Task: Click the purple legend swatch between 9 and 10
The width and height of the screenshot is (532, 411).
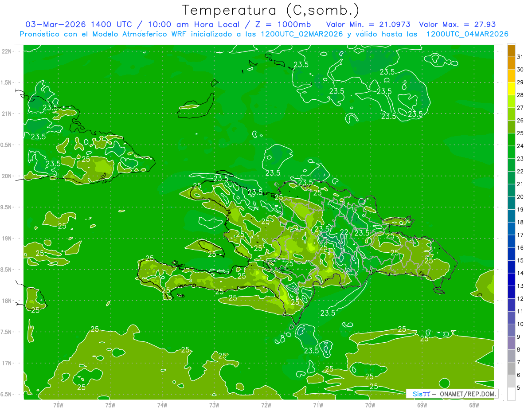Action: 511,330
